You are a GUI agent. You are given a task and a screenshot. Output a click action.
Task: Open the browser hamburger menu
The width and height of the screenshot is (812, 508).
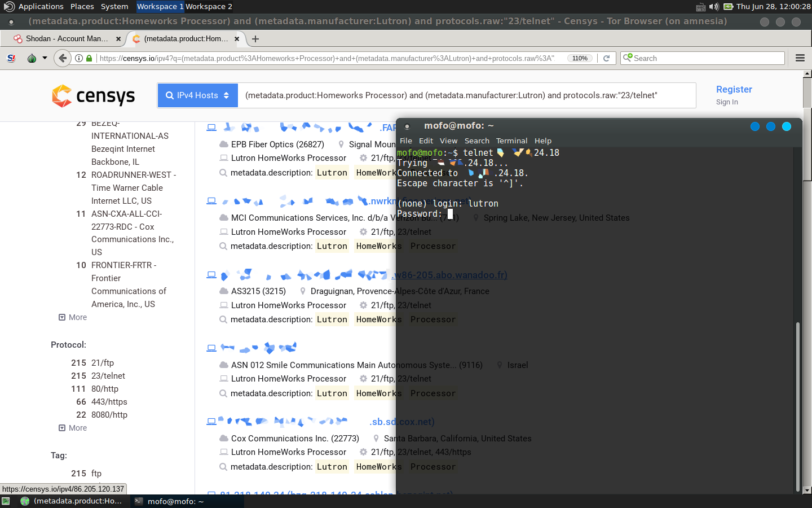click(x=800, y=58)
